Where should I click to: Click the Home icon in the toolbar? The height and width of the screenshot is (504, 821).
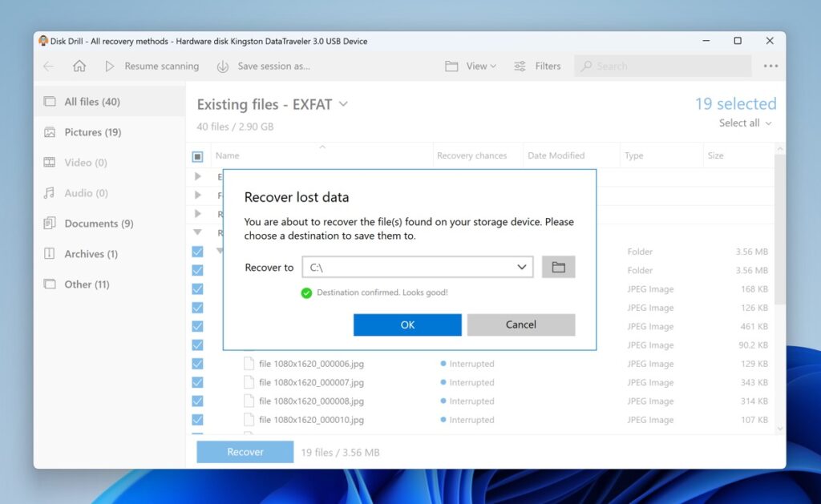coord(79,66)
